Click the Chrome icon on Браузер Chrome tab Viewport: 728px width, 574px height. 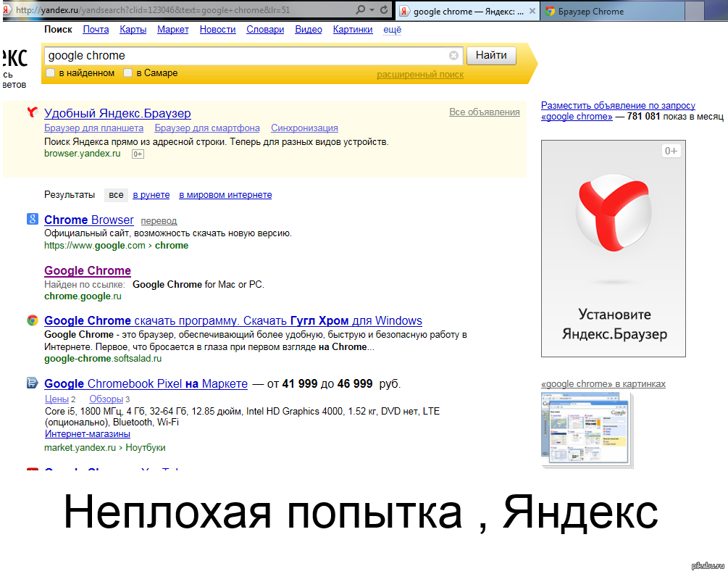point(550,11)
